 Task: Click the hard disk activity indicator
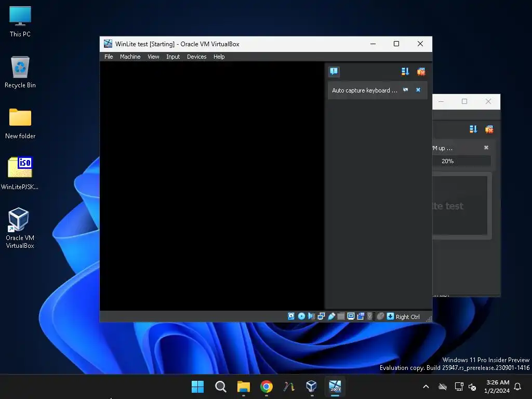coord(291,316)
